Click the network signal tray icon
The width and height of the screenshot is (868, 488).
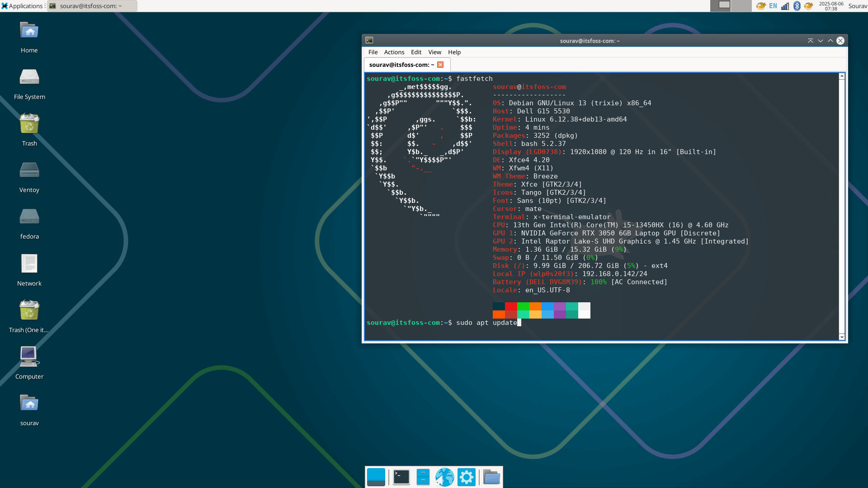785,6
